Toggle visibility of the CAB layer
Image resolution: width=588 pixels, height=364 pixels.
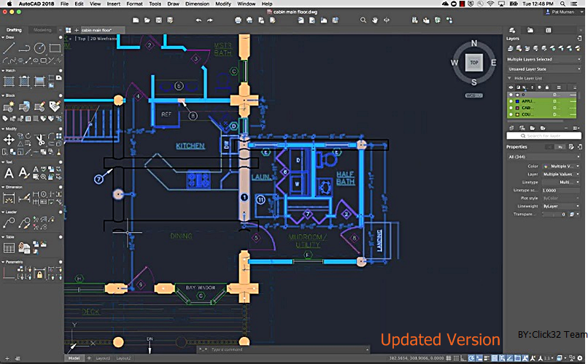511,108
